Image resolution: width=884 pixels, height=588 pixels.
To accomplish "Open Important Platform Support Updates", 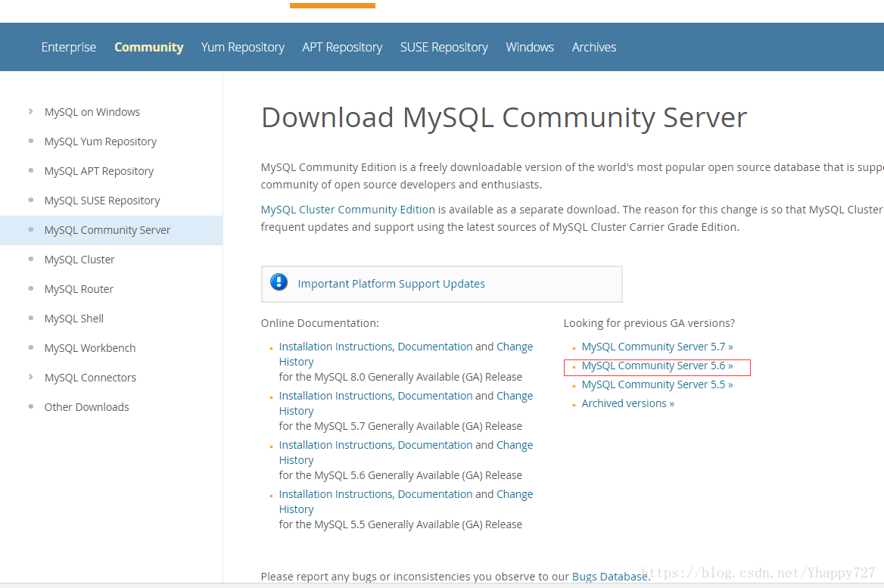I will (391, 284).
